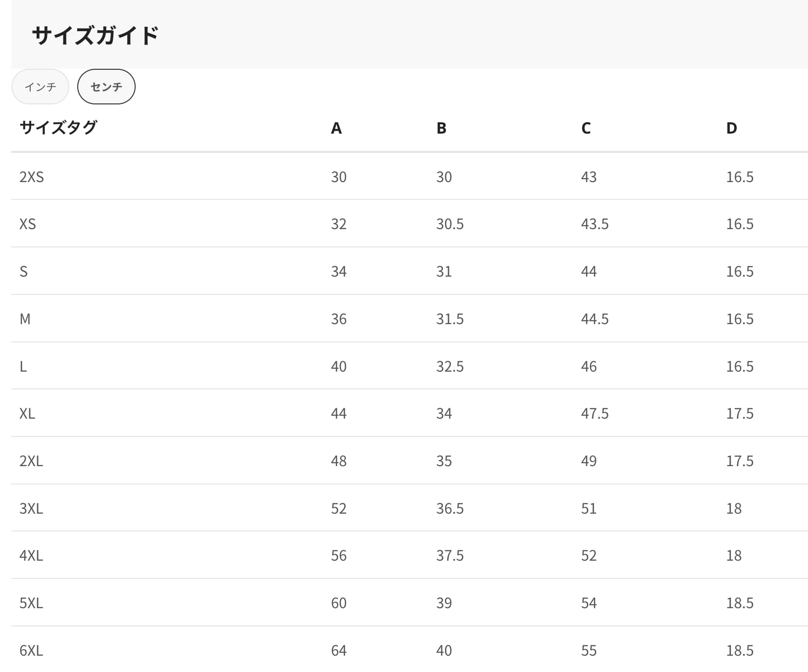Select the 3XL size row label

(31, 508)
